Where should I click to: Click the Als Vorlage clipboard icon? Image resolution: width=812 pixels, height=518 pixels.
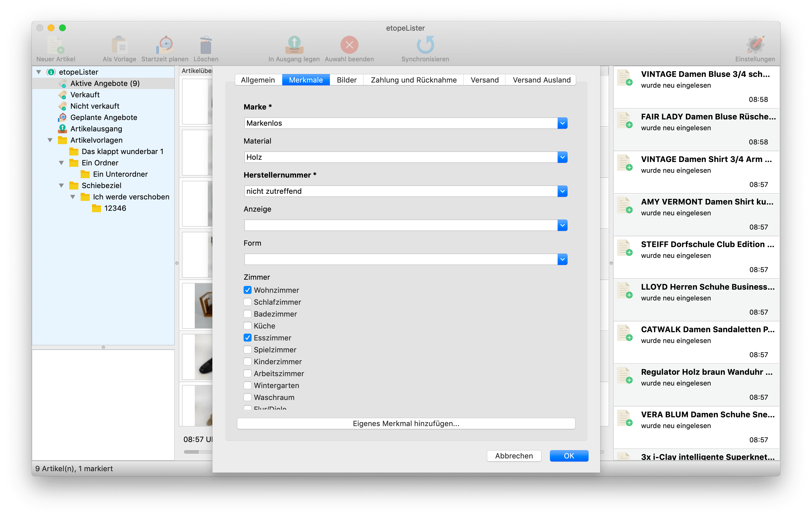(119, 45)
